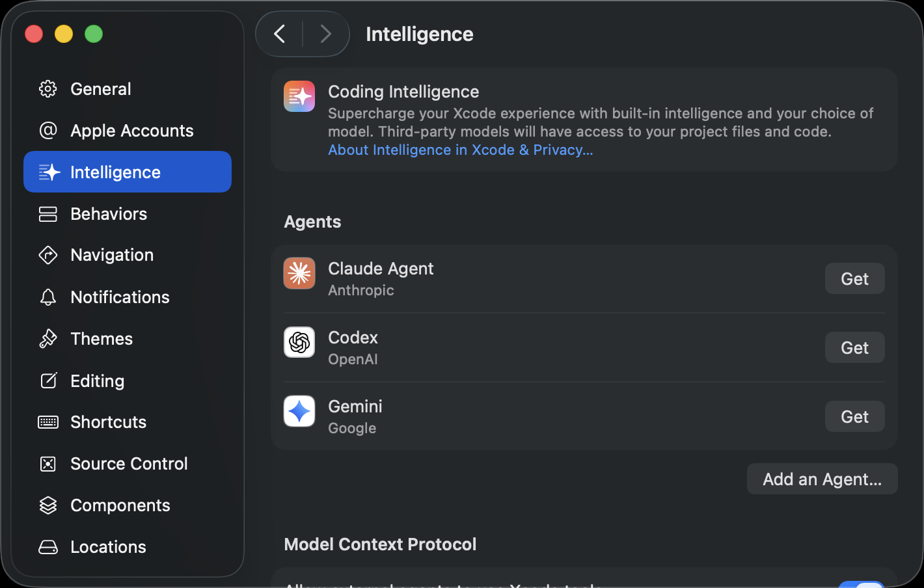This screenshot has height=588, width=924.
Task: Select Notifications in the sidebar
Action: pyautogui.click(x=128, y=297)
